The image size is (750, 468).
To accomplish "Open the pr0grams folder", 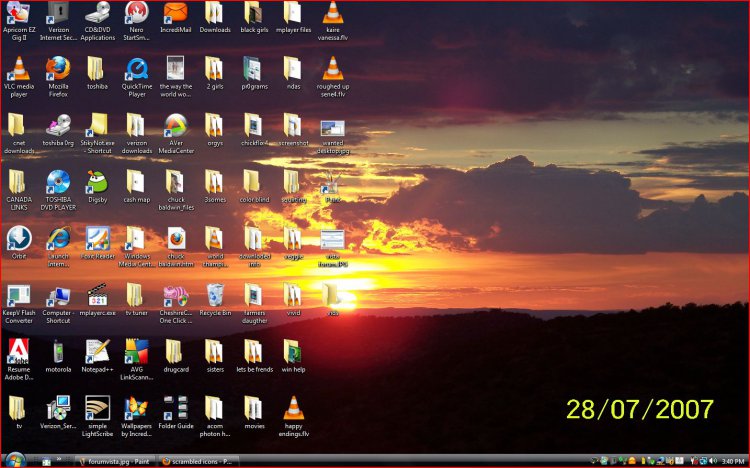I will 254,74.
